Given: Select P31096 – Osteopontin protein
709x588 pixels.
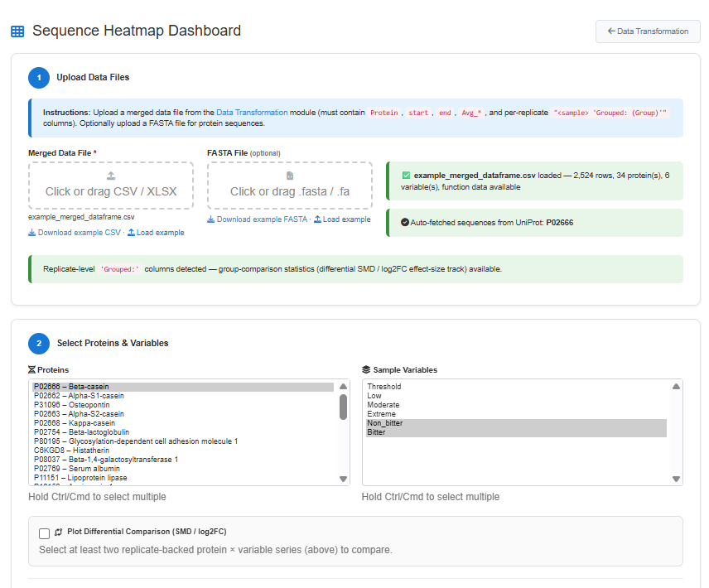Looking at the screenshot, I should click(183, 405).
